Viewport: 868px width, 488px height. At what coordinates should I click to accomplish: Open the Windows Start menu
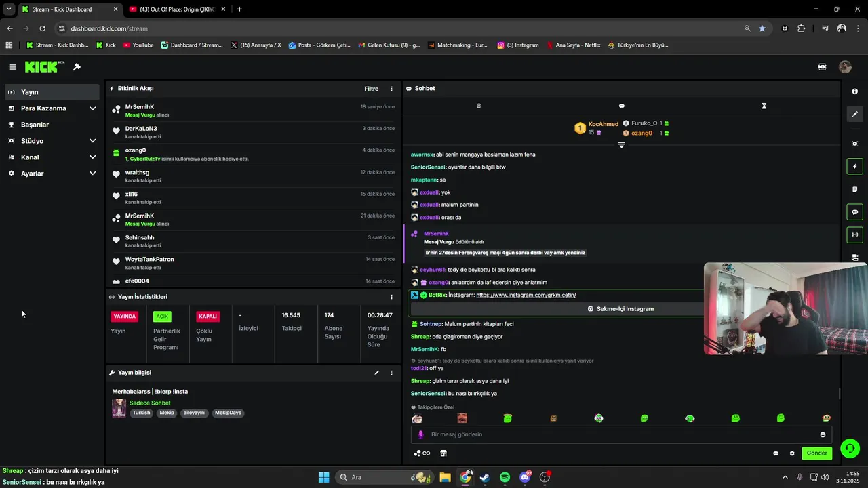pos(323,477)
